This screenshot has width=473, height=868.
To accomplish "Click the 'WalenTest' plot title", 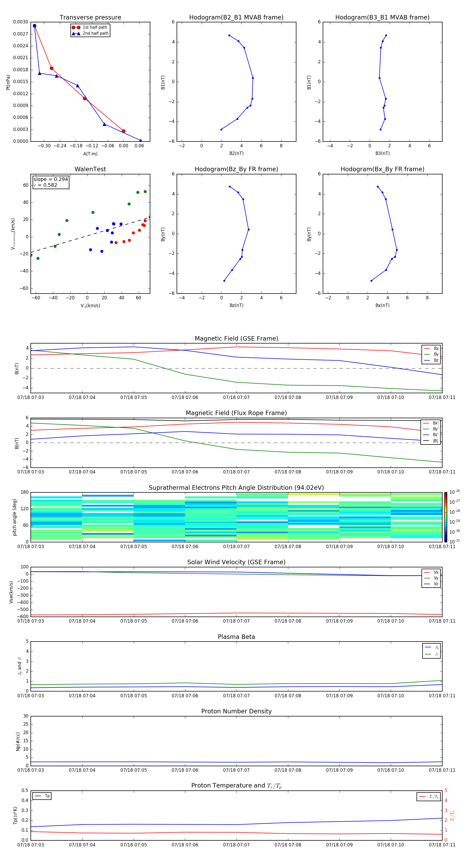I will point(90,169).
